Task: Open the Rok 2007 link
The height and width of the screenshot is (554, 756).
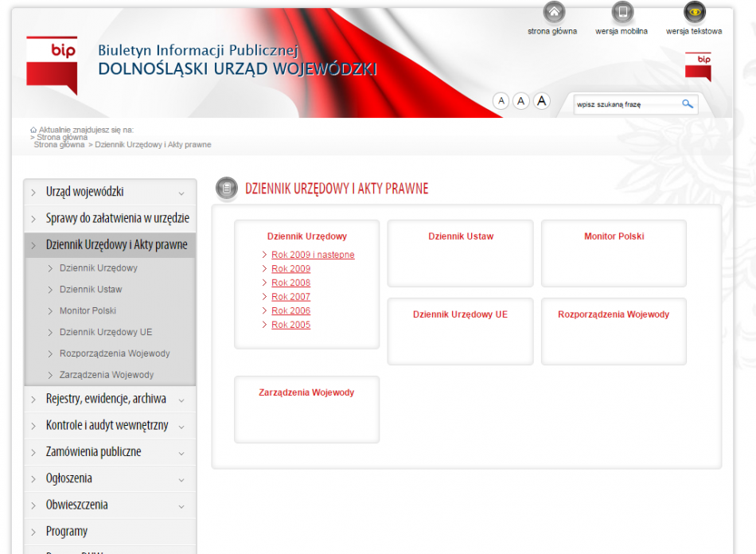Action: coord(290,297)
